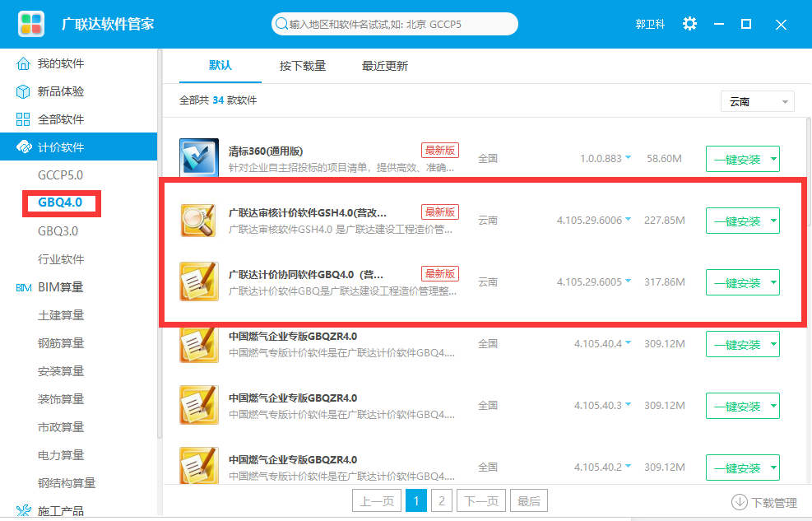This screenshot has width=812, height=521.
Task: Select 电力算量 in the sidebar
Action: click(x=61, y=454)
